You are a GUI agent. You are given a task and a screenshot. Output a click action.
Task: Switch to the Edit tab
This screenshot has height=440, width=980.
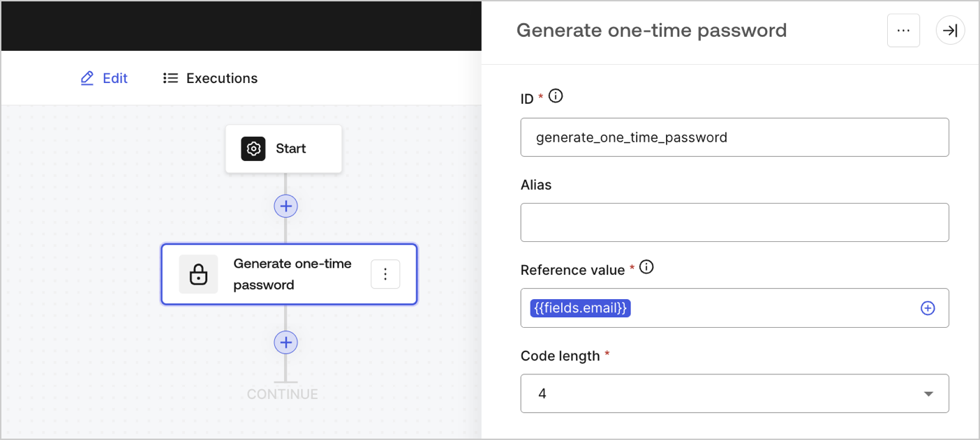(x=105, y=78)
